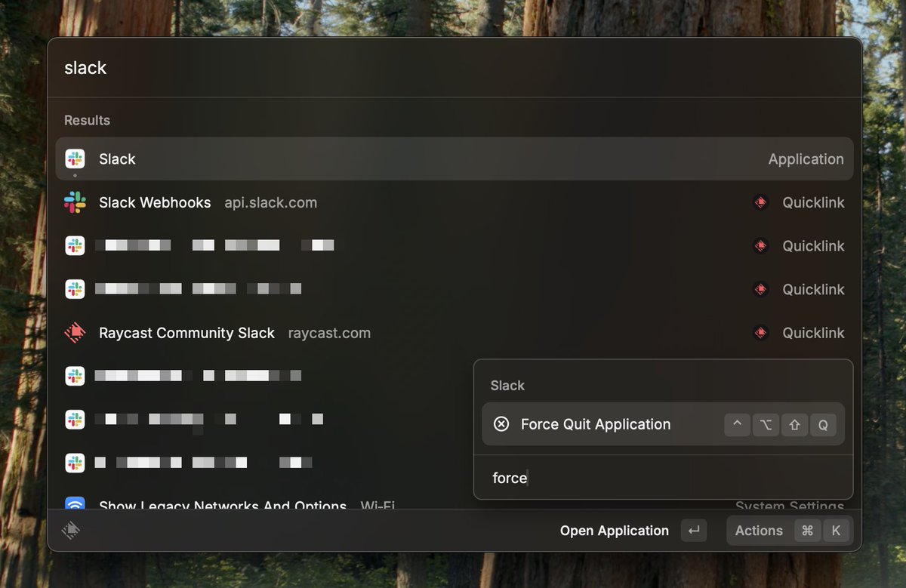Click the Quicklink label on Slack Webhooks row

click(813, 202)
